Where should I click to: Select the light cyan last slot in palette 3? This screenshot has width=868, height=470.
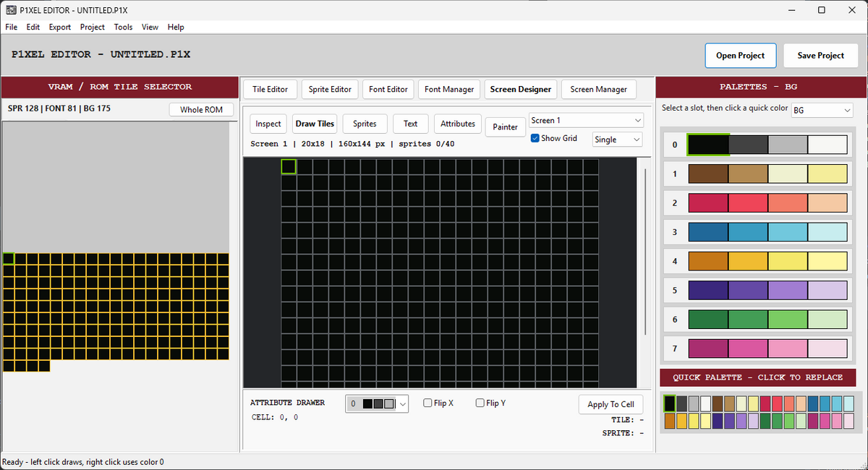[827, 231]
